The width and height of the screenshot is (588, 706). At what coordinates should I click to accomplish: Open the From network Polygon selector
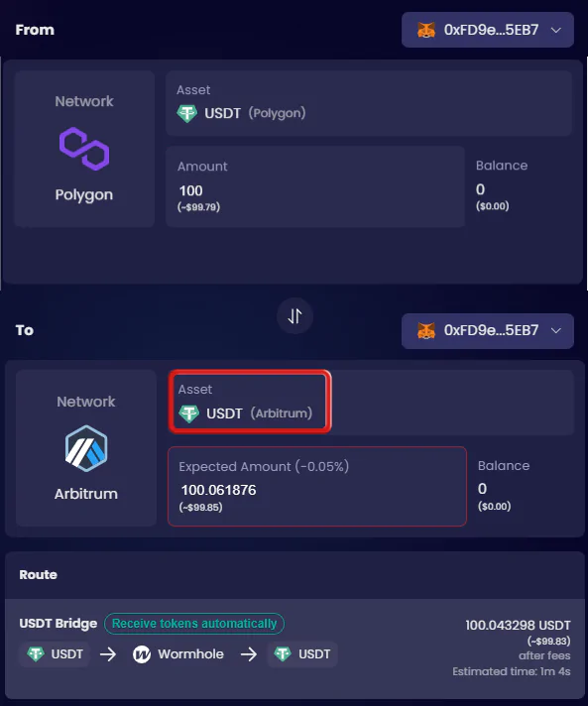tap(84, 149)
